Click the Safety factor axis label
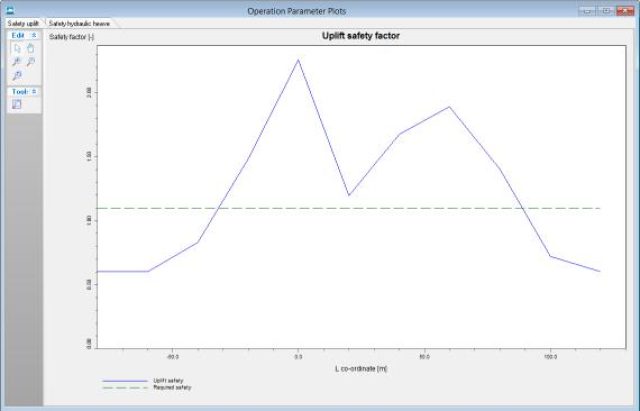The image size is (640, 411). point(71,36)
